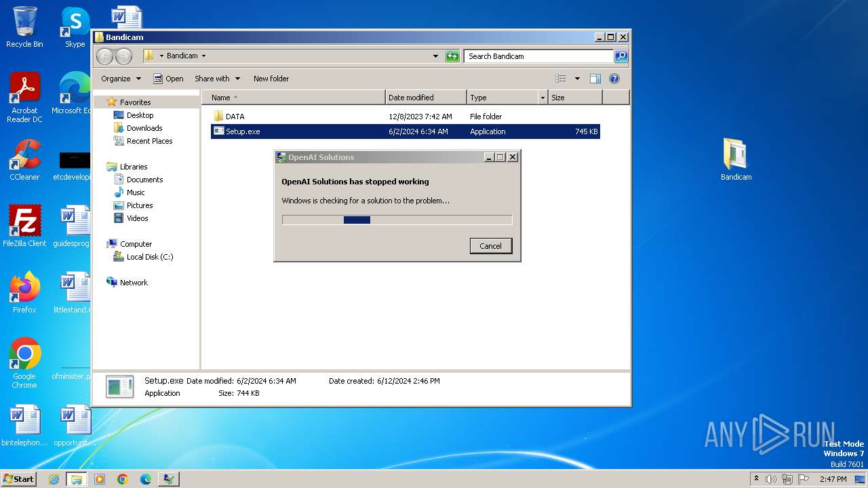Viewport: 868px width, 488px height.
Task: Expand the address bar history dropdown
Action: coord(435,56)
